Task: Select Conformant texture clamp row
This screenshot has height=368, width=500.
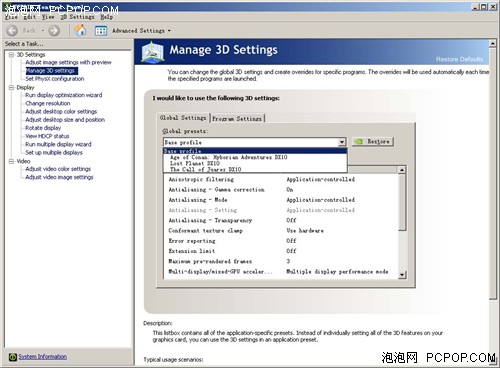Action: 282,231
